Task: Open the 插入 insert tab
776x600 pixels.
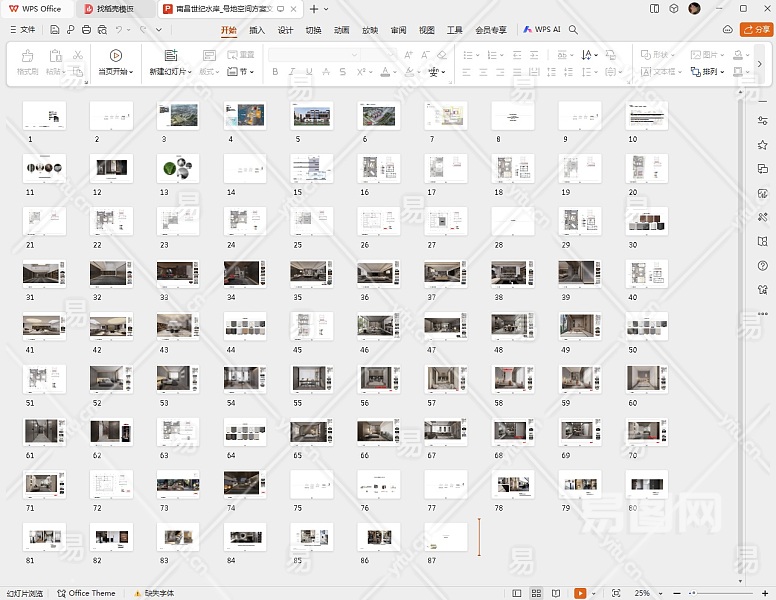Action: tap(257, 30)
